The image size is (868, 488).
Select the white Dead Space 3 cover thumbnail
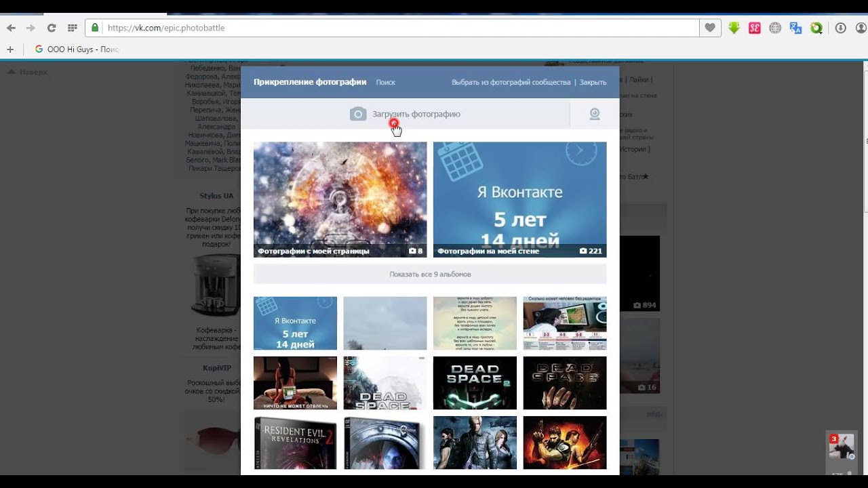coord(385,383)
